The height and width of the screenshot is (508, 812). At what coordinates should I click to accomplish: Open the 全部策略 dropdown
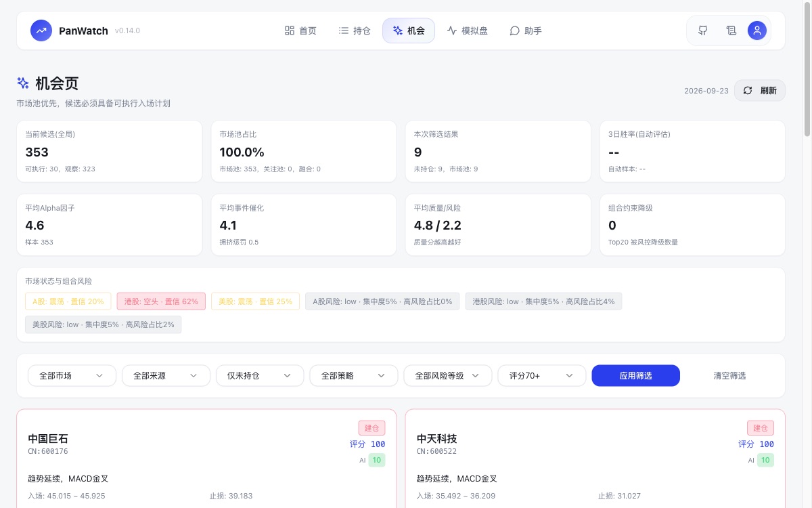click(354, 375)
